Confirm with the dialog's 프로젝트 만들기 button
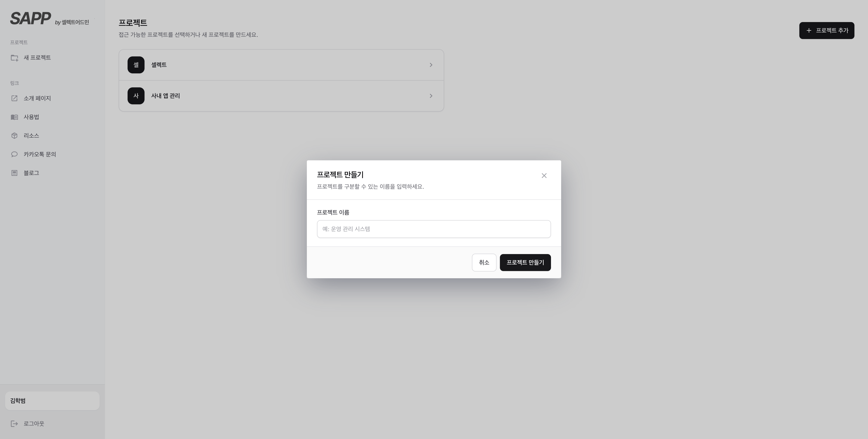The width and height of the screenshot is (868, 439). pos(525,262)
